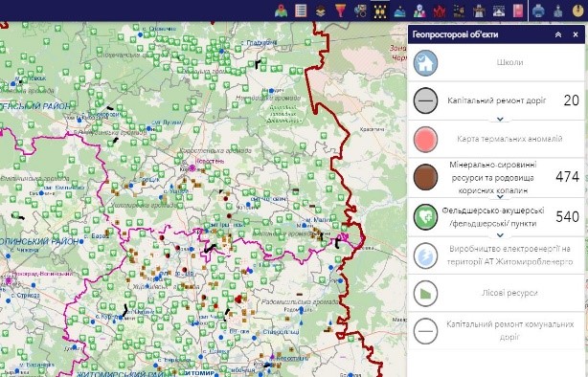The height and width of the screenshot is (377, 588).
Task: Collapse Геопросторові об'єкти panel with double chevron
Action: pyautogui.click(x=558, y=34)
